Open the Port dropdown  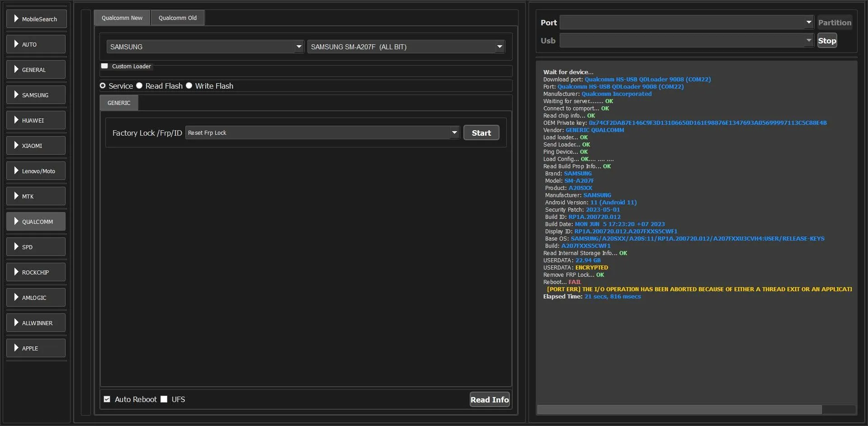pyautogui.click(x=687, y=22)
